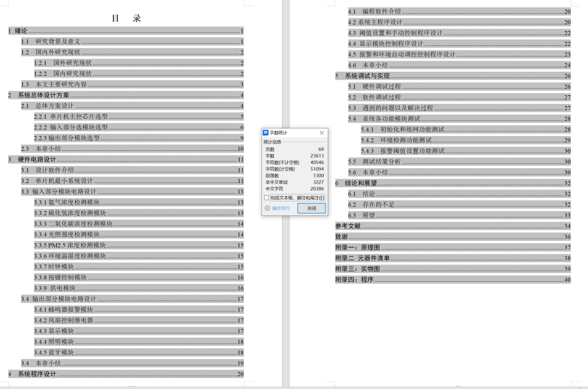Open the 附录四：程序 entry

tap(354, 280)
